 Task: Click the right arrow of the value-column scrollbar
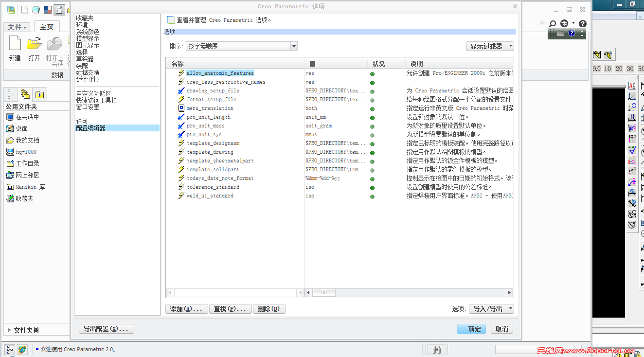click(510, 293)
